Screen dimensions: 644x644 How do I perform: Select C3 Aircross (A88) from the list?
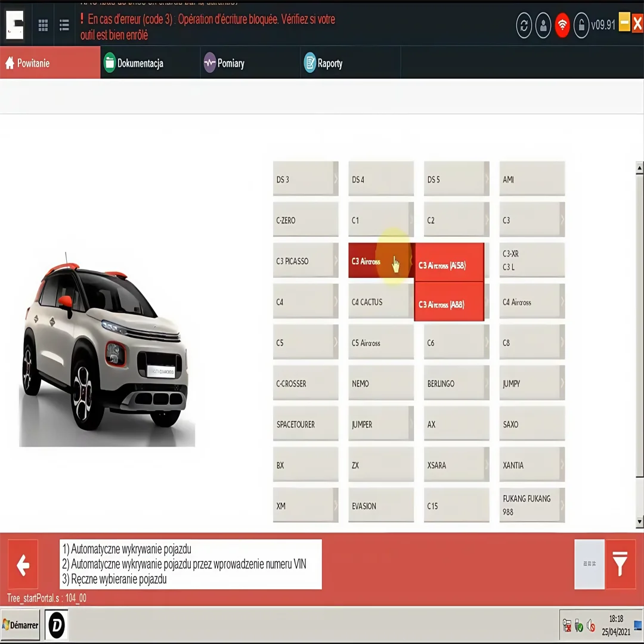click(x=449, y=304)
